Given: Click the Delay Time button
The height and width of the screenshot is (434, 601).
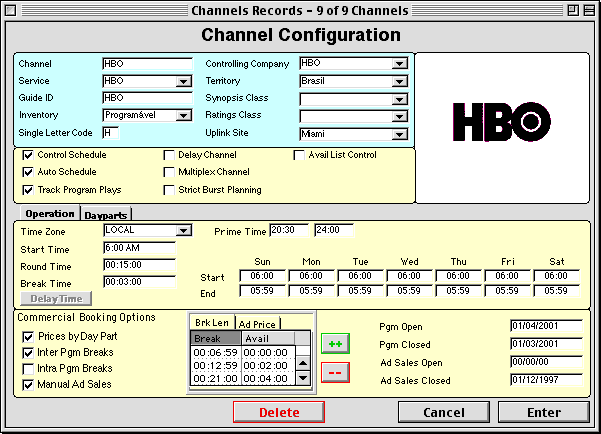Looking at the screenshot, I should point(56,299).
